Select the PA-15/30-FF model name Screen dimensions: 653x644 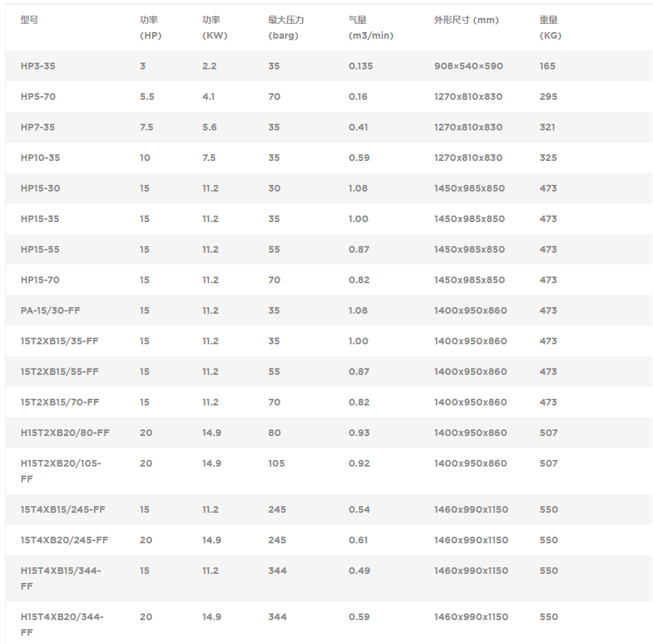tap(50, 311)
